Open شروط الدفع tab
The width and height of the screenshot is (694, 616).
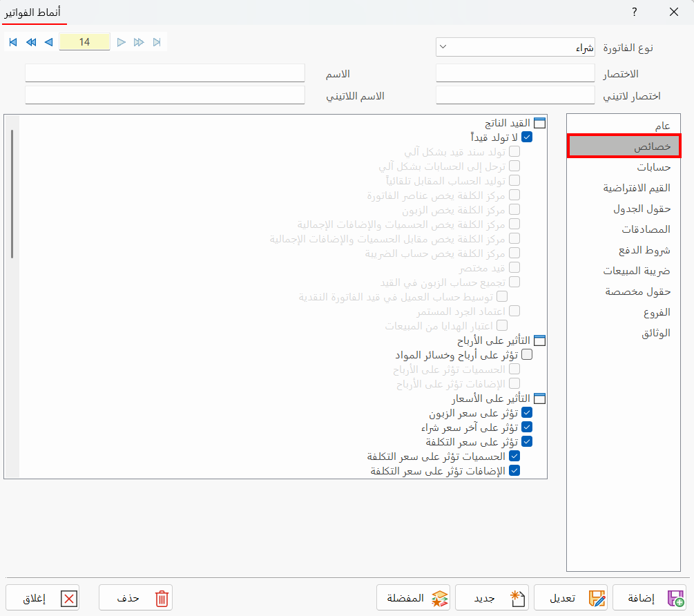pyautogui.click(x=623, y=250)
